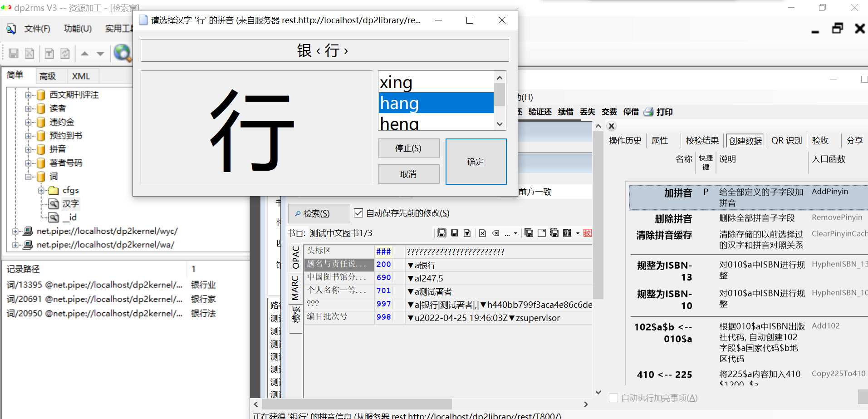Viewport: 868px width, 419px height.
Task: Click the save icon in the MARC editor toolbar
Action: tap(455, 233)
